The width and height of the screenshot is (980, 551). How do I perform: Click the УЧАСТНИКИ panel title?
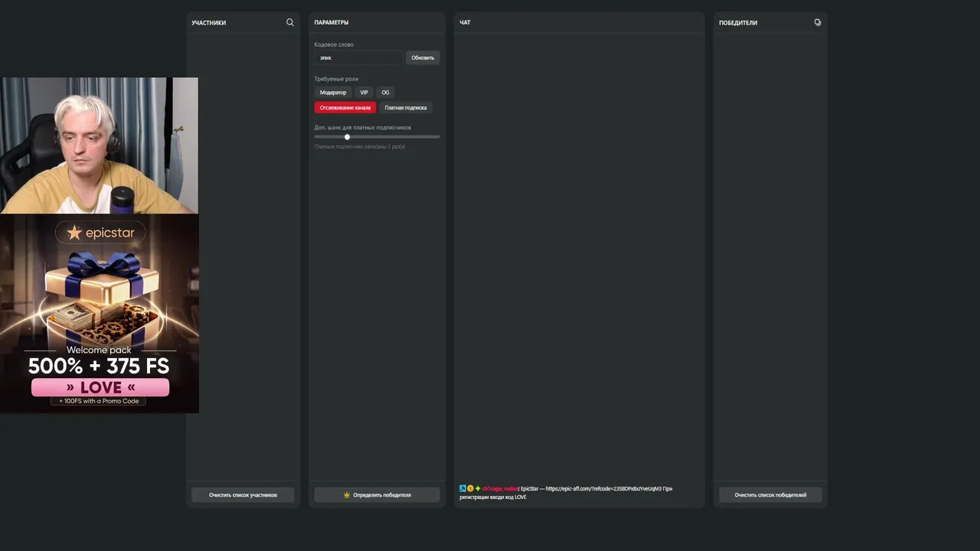pyautogui.click(x=209, y=23)
